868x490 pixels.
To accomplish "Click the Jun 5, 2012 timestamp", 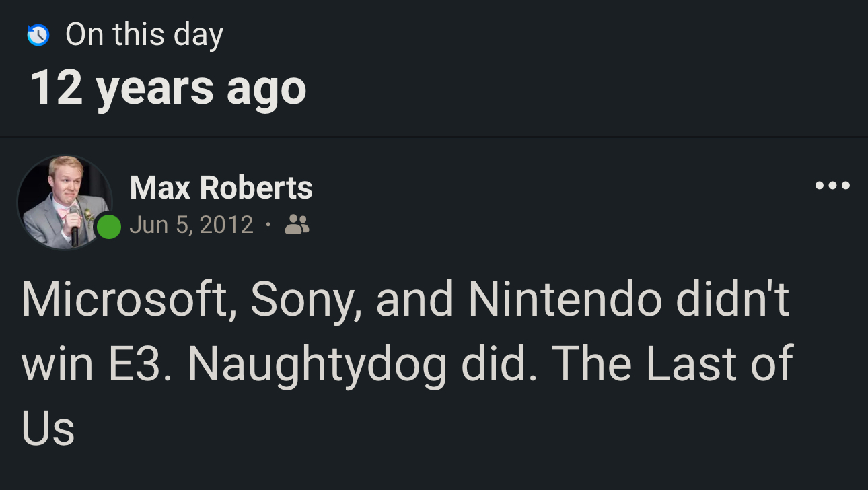I will click(191, 224).
